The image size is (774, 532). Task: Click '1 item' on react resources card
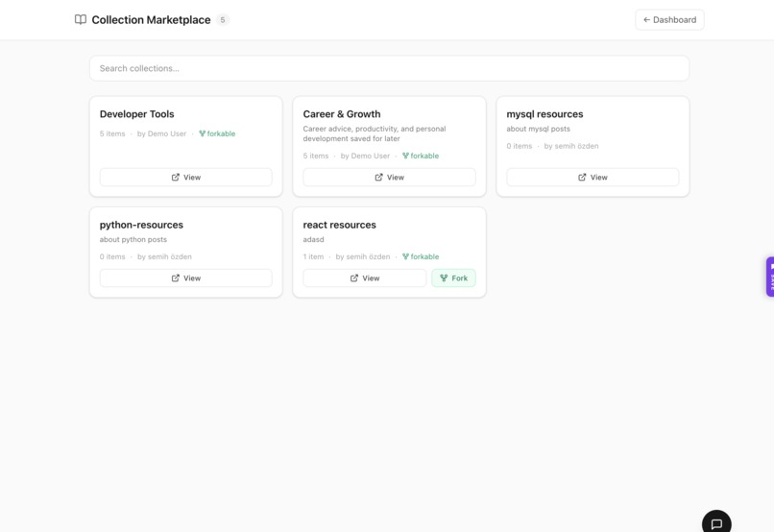[313, 256]
